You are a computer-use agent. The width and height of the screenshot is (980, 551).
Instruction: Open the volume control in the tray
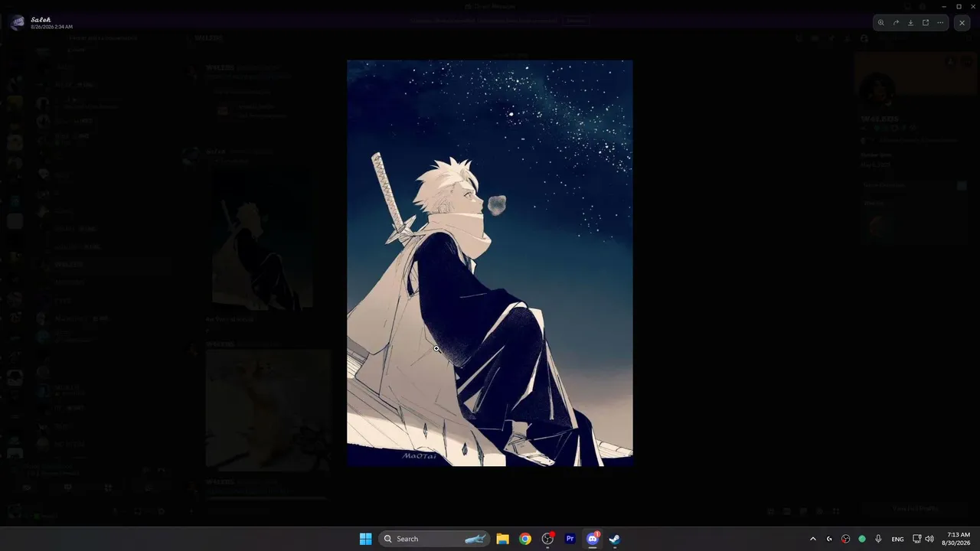(x=929, y=539)
